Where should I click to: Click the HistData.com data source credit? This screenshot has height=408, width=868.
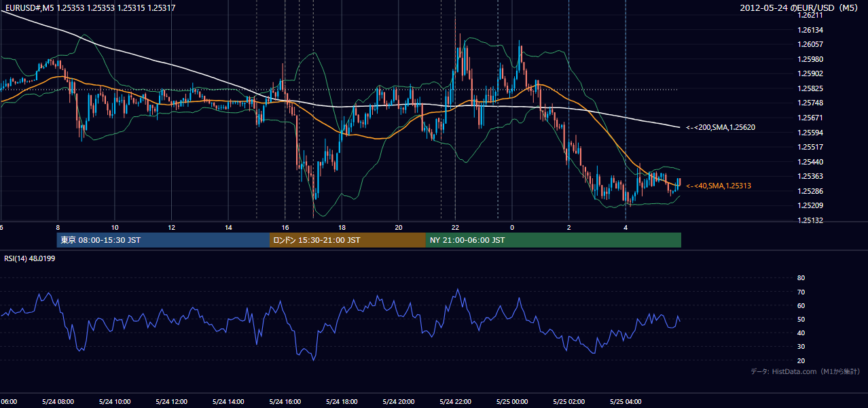pos(805,371)
